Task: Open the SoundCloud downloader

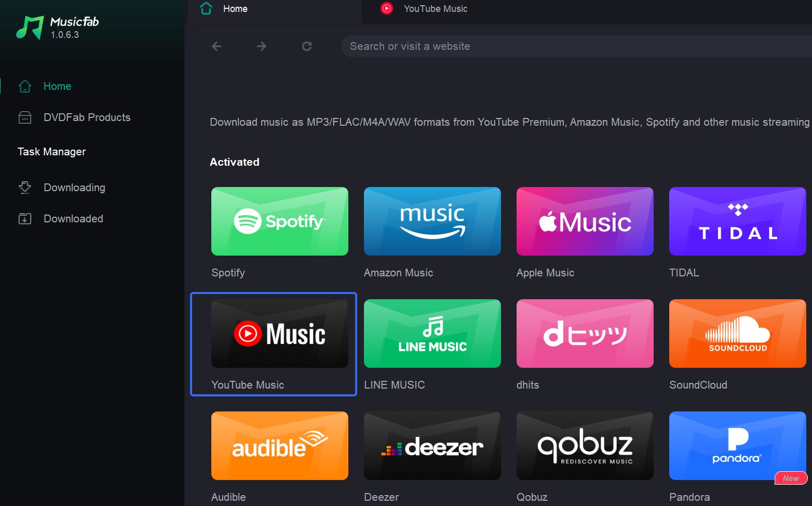Action: pyautogui.click(x=737, y=334)
